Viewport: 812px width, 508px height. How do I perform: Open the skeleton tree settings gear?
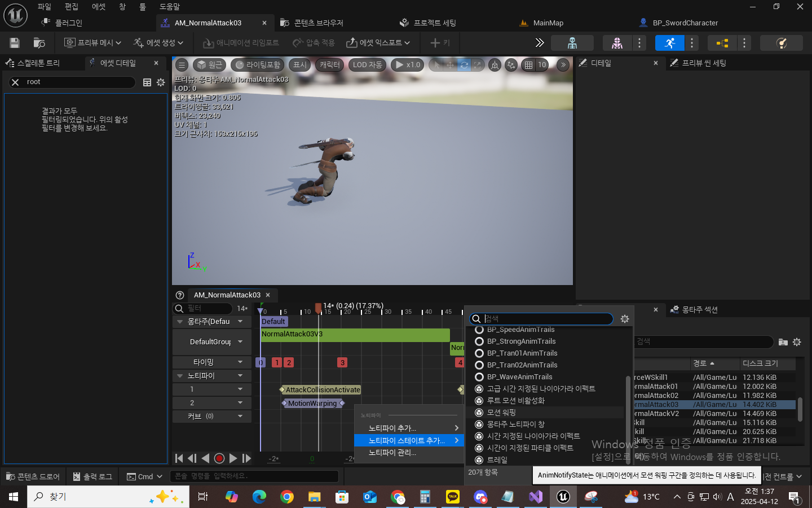coord(161,82)
